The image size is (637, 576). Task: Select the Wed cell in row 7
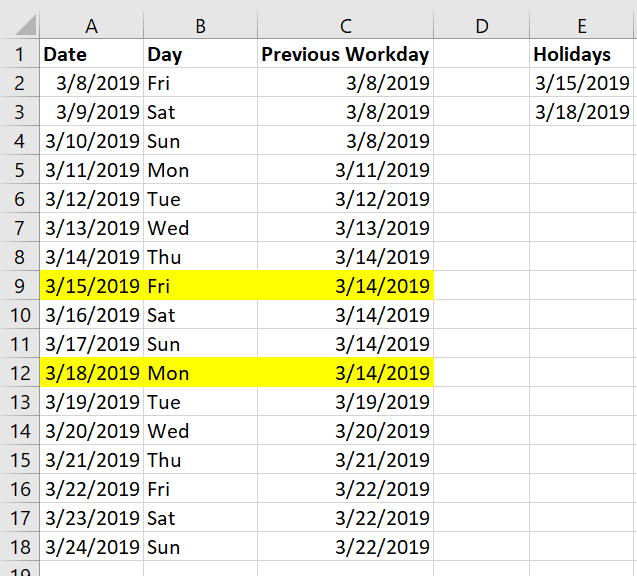click(x=201, y=228)
